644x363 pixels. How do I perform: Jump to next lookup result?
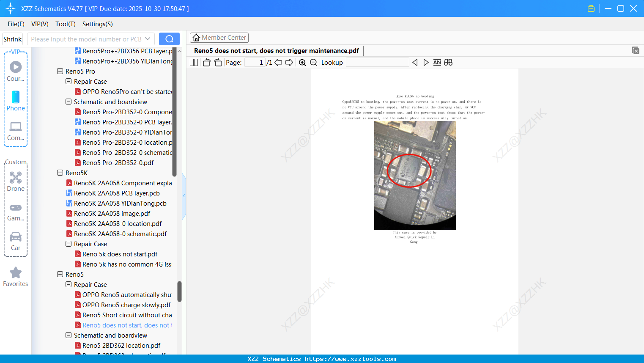(426, 63)
